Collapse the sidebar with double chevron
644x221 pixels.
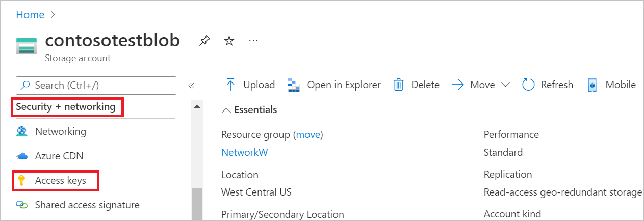[x=191, y=86]
